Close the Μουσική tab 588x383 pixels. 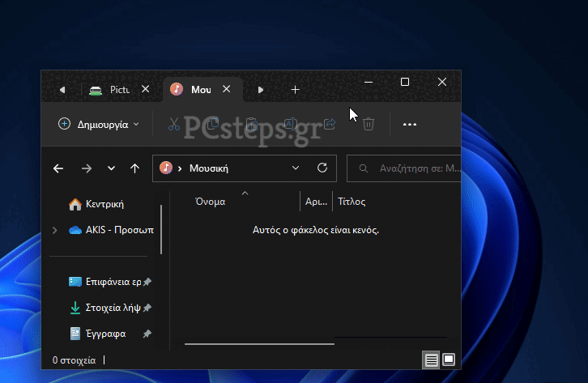227,89
